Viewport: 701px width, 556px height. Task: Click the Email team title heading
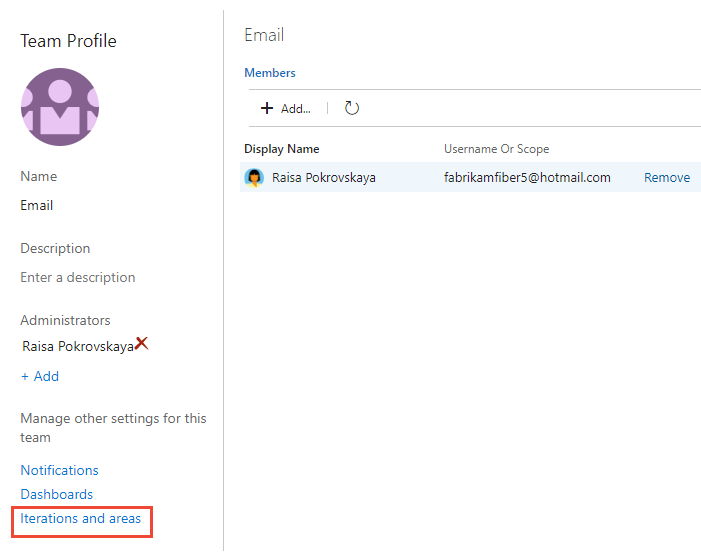[264, 35]
